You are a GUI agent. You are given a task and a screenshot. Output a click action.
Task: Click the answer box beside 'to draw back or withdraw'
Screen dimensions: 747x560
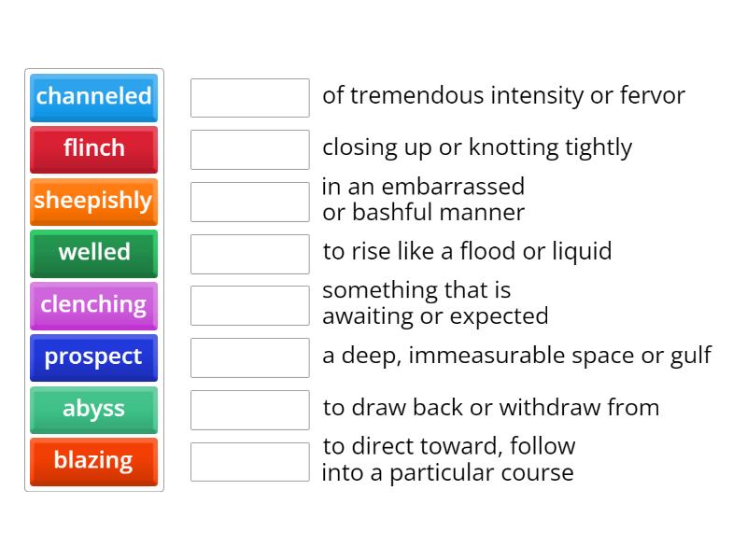pyautogui.click(x=249, y=408)
